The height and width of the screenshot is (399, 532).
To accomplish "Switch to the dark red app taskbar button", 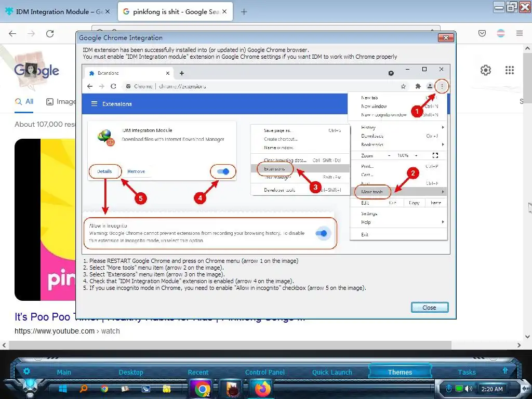I will click(x=232, y=389).
